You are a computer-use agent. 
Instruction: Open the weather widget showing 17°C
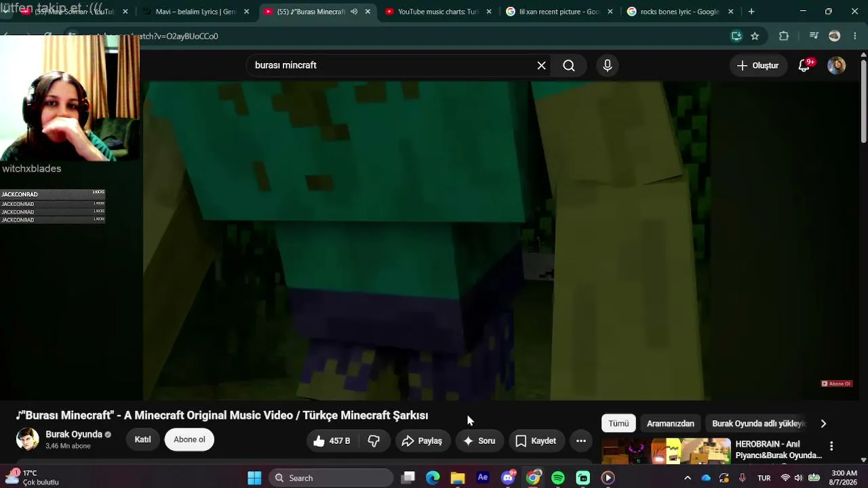[33, 478]
